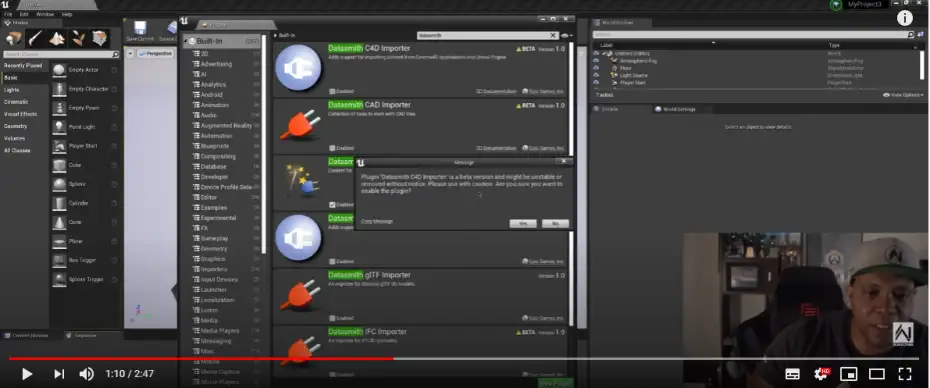This screenshot has height=388, width=930.
Task: Click No in the Message dialog
Action: (555, 224)
